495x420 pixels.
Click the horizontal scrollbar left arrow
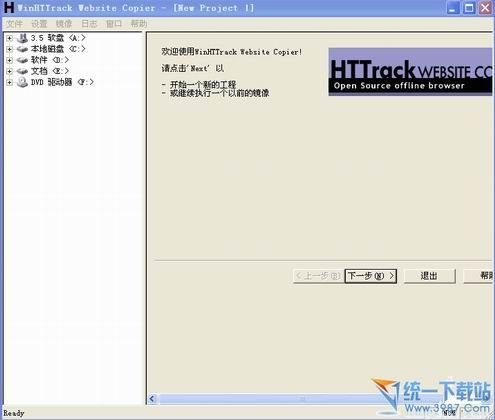[152, 399]
